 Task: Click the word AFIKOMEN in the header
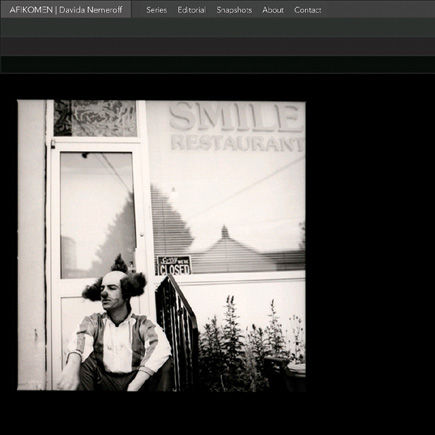(31, 10)
